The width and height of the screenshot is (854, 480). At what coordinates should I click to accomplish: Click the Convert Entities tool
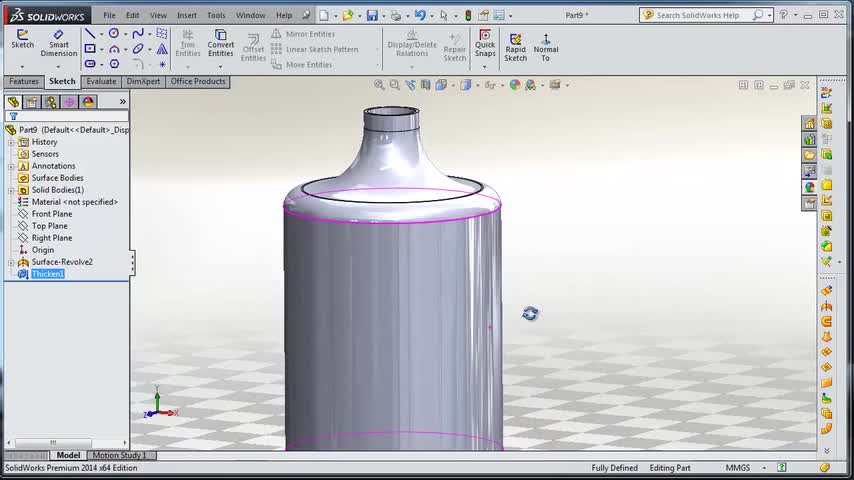(221, 43)
